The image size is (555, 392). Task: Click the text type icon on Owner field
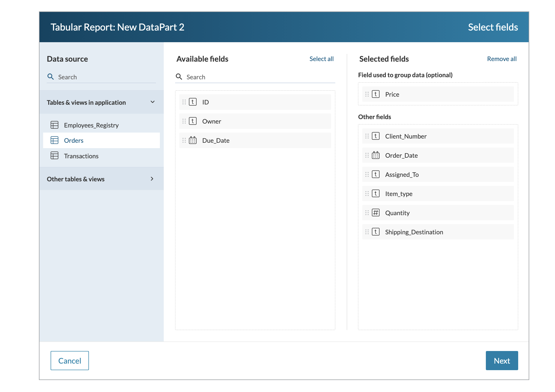click(x=192, y=121)
